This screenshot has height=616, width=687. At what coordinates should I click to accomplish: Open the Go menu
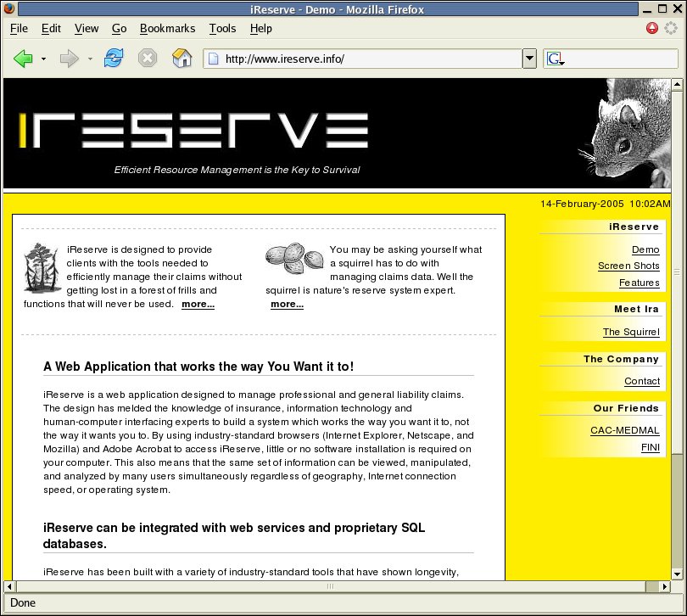click(x=120, y=29)
